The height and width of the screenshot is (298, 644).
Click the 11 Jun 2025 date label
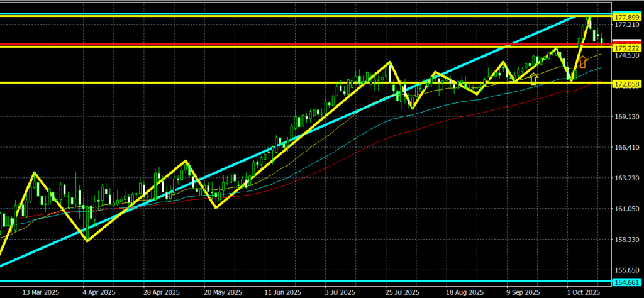(282, 292)
